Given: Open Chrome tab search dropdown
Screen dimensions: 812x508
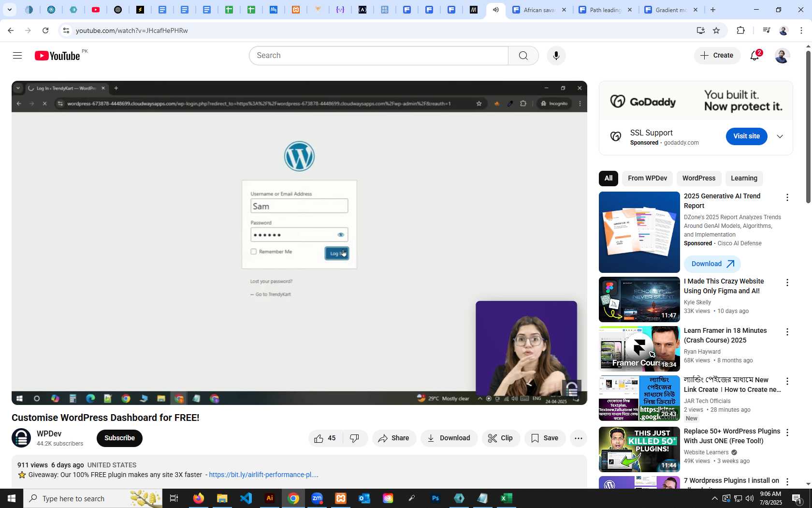Looking at the screenshot, I should pos(9,10).
